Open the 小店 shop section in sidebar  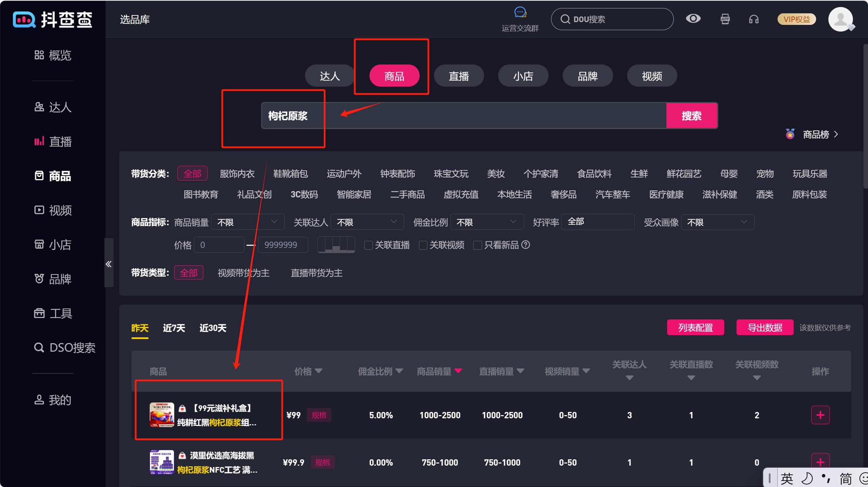click(x=60, y=244)
